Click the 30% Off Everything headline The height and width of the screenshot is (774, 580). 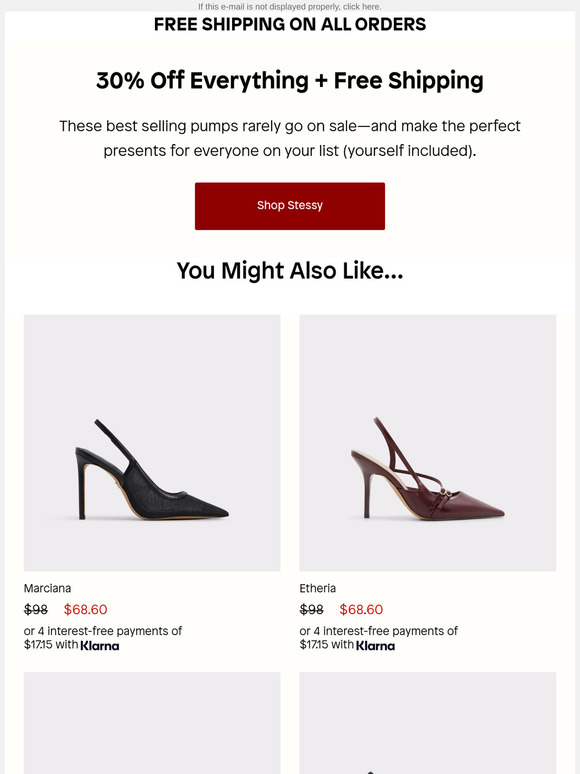(x=290, y=80)
